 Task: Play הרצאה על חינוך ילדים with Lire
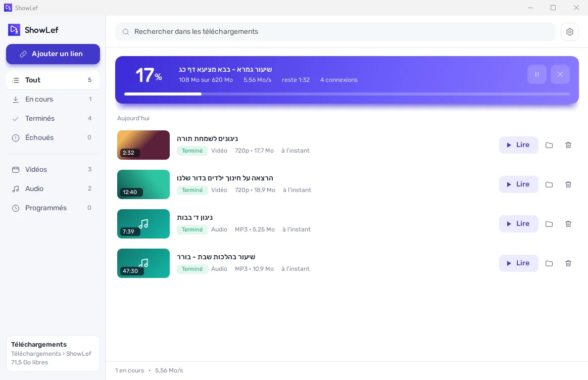coord(519,184)
